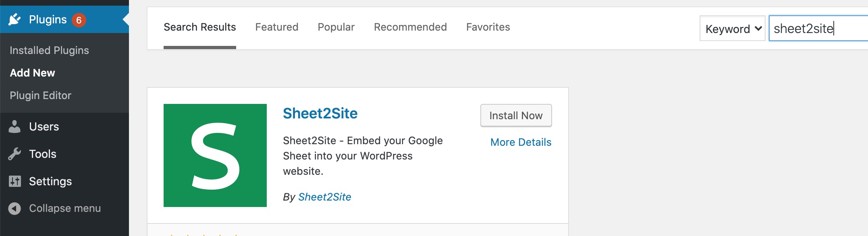This screenshot has width=868, height=236.
Task: Click the plugin search input field
Action: [x=818, y=29]
